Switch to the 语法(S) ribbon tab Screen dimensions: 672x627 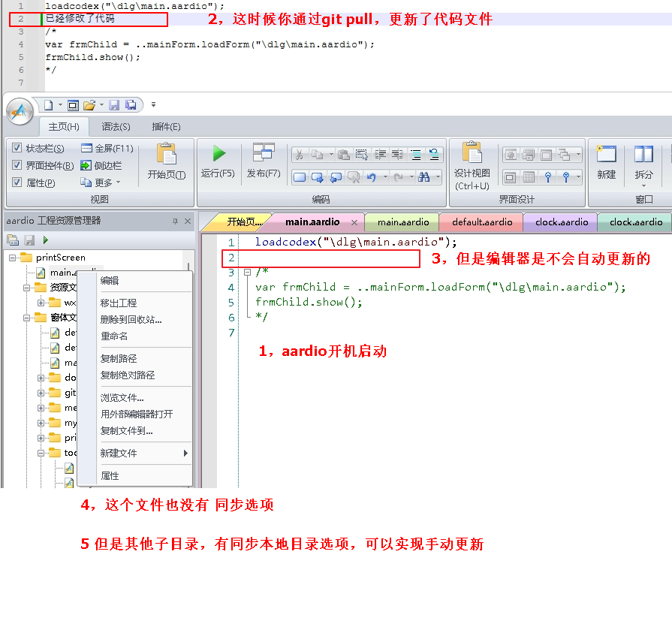116,127
